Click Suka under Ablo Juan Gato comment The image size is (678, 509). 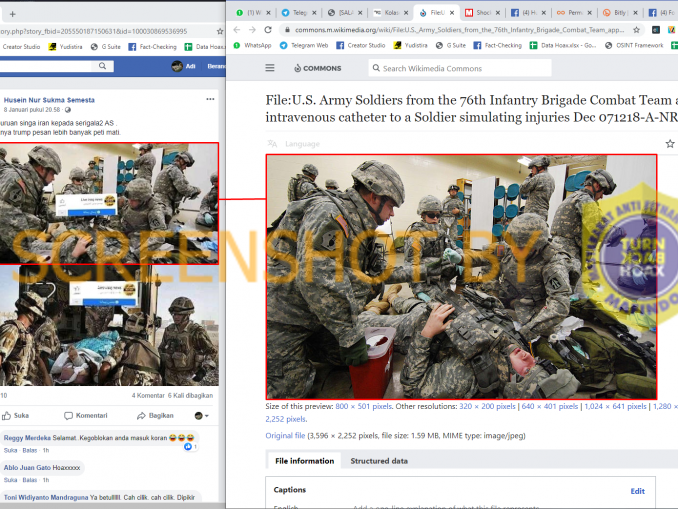[x=10, y=480]
